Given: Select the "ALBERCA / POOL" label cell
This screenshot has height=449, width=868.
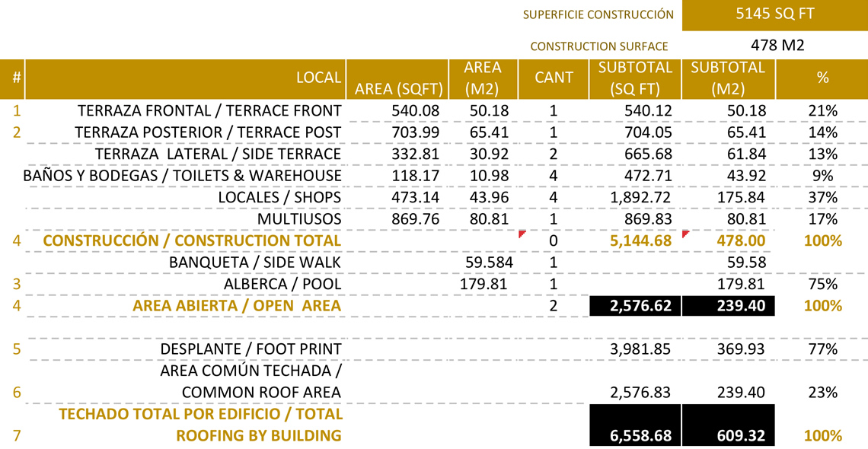Looking at the screenshot, I should click(282, 285).
